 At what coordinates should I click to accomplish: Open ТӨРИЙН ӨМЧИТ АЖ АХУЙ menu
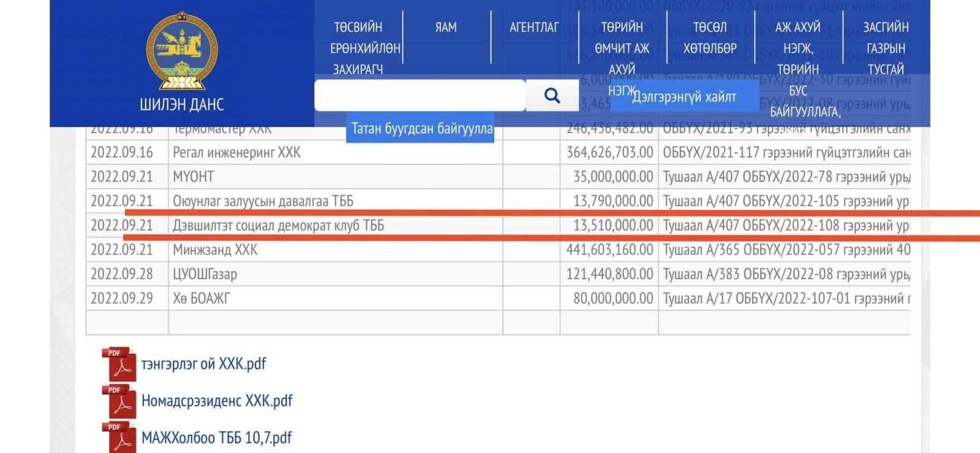coord(622,48)
